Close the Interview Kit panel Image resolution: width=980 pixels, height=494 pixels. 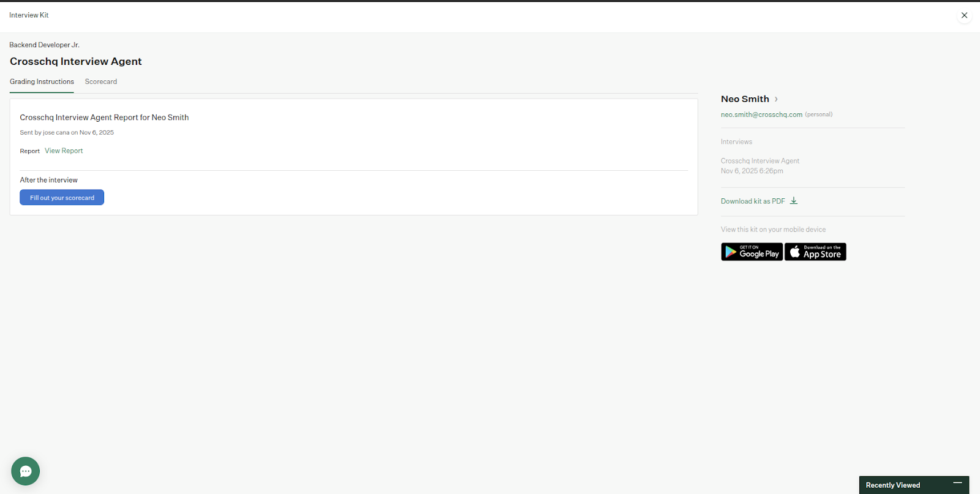[964, 15]
